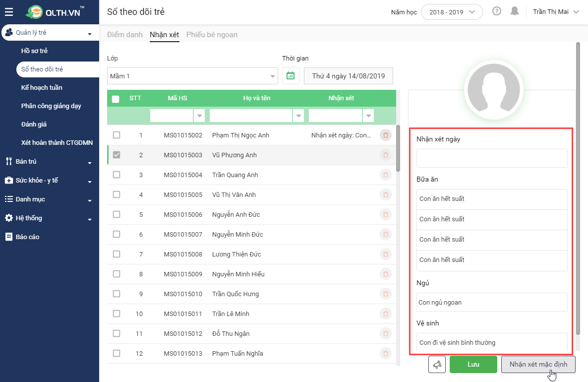The image size is (588, 382).
Task: Open the Năm học 2018 - 2019 dropdown
Action: [x=452, y=12]
